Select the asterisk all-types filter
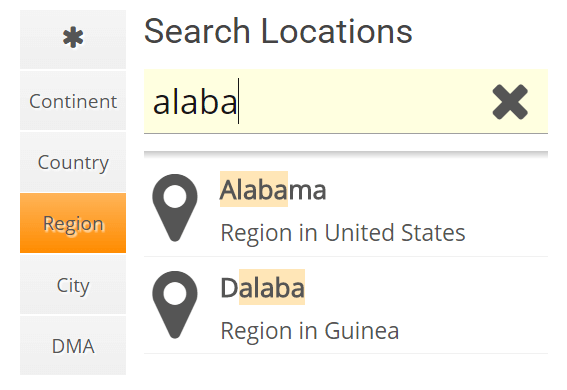 (x=73, y=39)
